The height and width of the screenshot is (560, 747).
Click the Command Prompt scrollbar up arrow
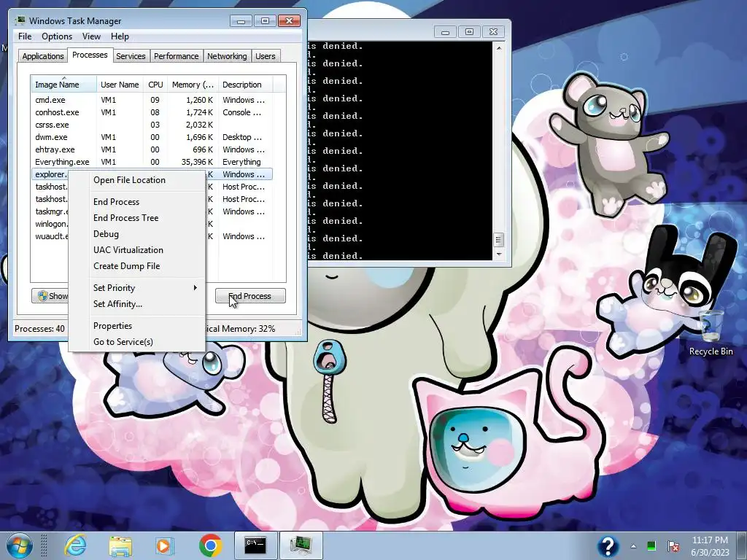(499, 48)
